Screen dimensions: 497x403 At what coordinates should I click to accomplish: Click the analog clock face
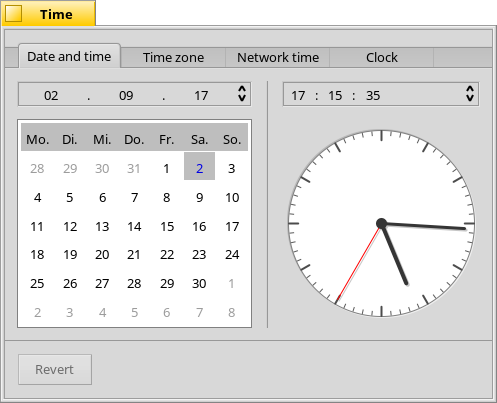pyautogui.click(x=382, y=223)
